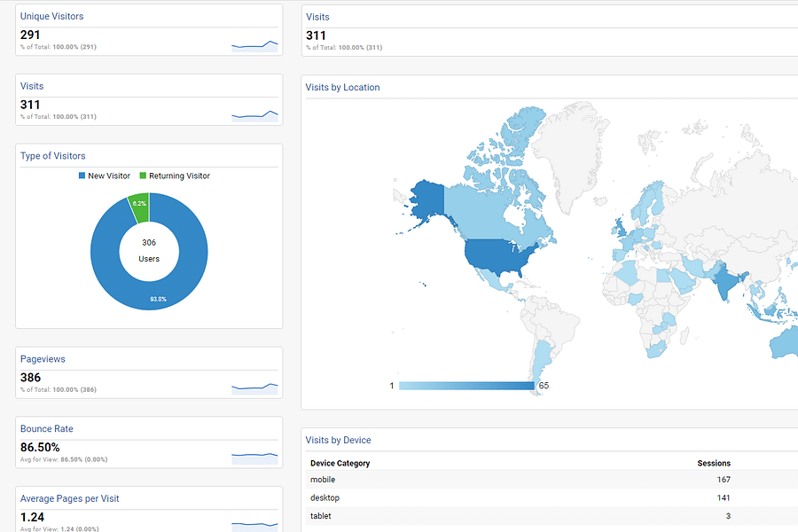798x532 pixels.
Task: Toggle the New Visitor legend entry
Action: (105, 176)
